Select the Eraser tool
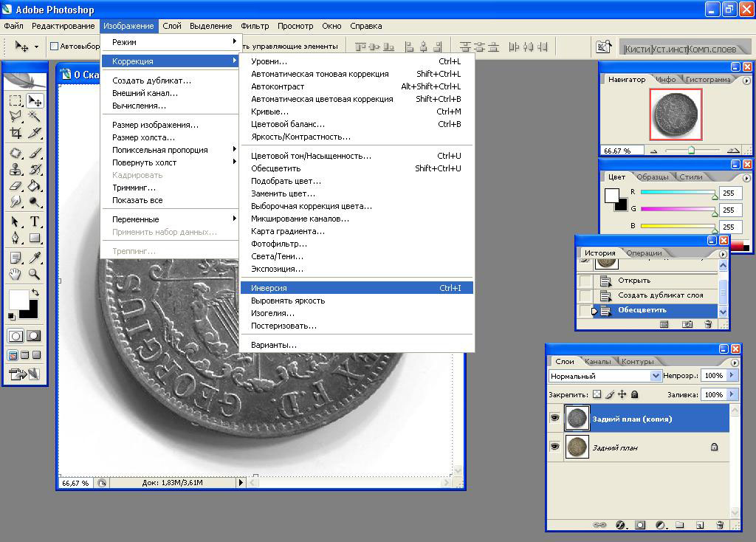The width and height of the screenshot is (756, 542). [16, 185]
